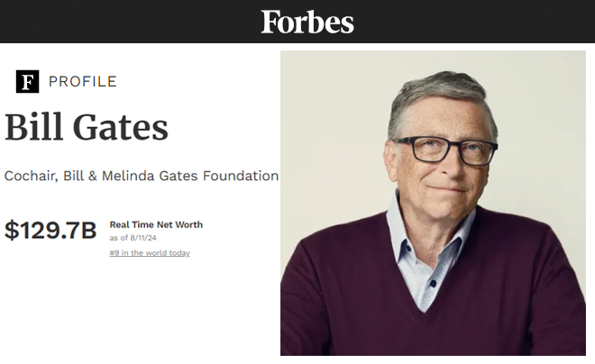Click the gray hair in the portrait
Screen dimensions: 595x364
tap(433, 90)
